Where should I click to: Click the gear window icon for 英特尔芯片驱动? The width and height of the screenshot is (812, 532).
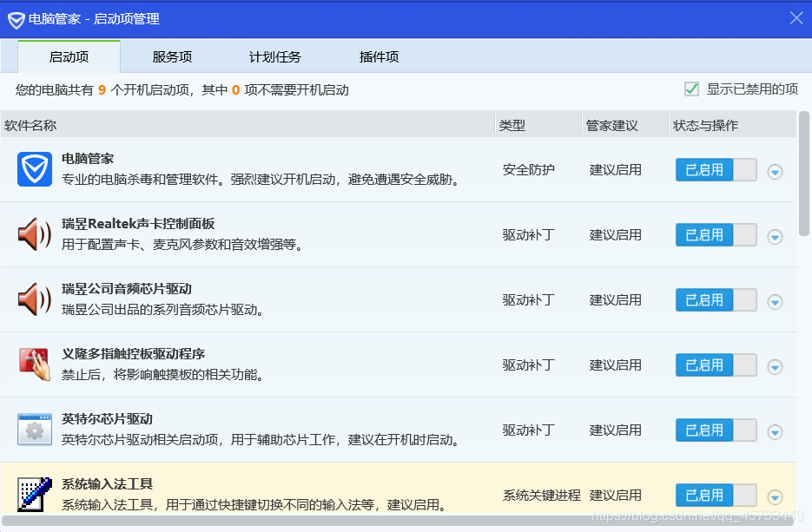tap(35, 430)
